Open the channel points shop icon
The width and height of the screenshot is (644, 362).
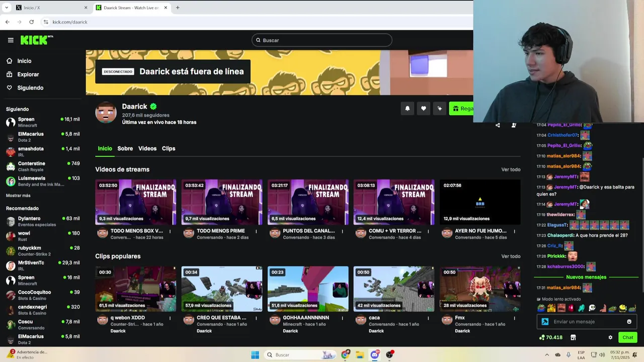573,337
